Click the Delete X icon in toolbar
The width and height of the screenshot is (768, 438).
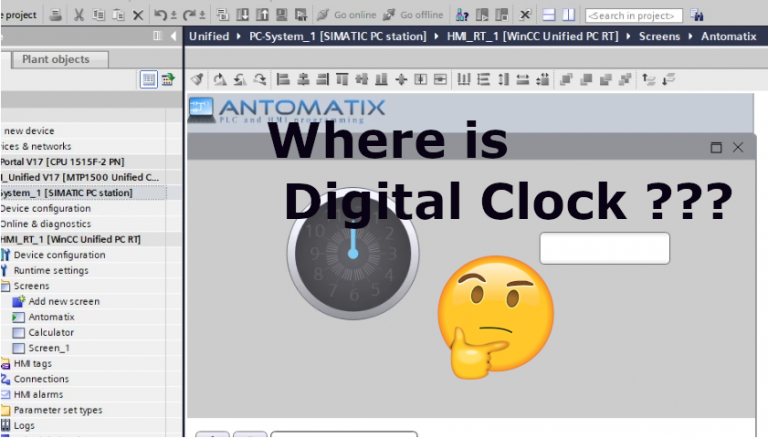pos(138,15)
